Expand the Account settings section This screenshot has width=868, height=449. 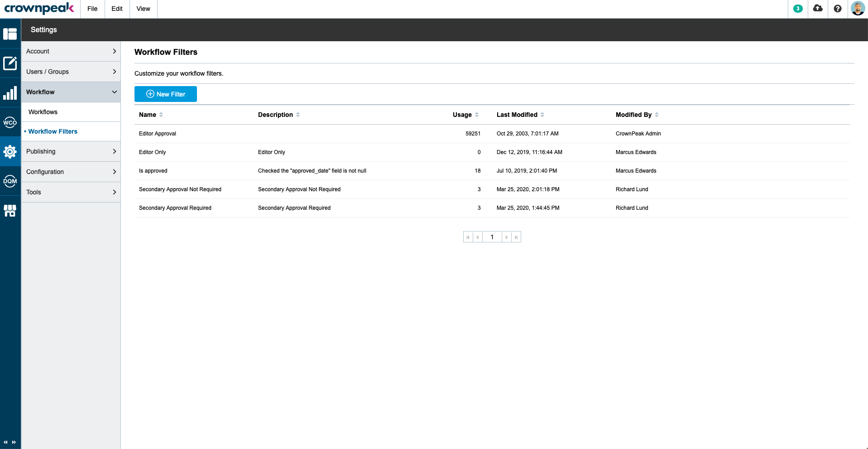(x=71, y=51)
